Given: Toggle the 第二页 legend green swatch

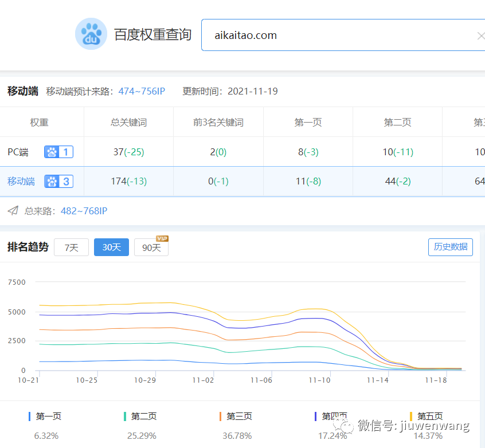Looking at the screenshot, I should [x=124, y=416].
